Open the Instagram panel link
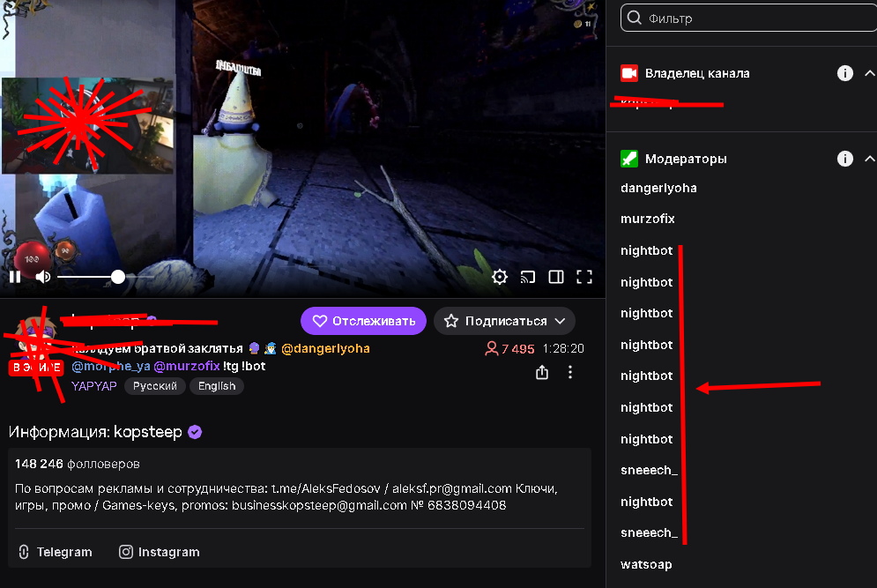The image size is (877, 588). coord(160,552)
